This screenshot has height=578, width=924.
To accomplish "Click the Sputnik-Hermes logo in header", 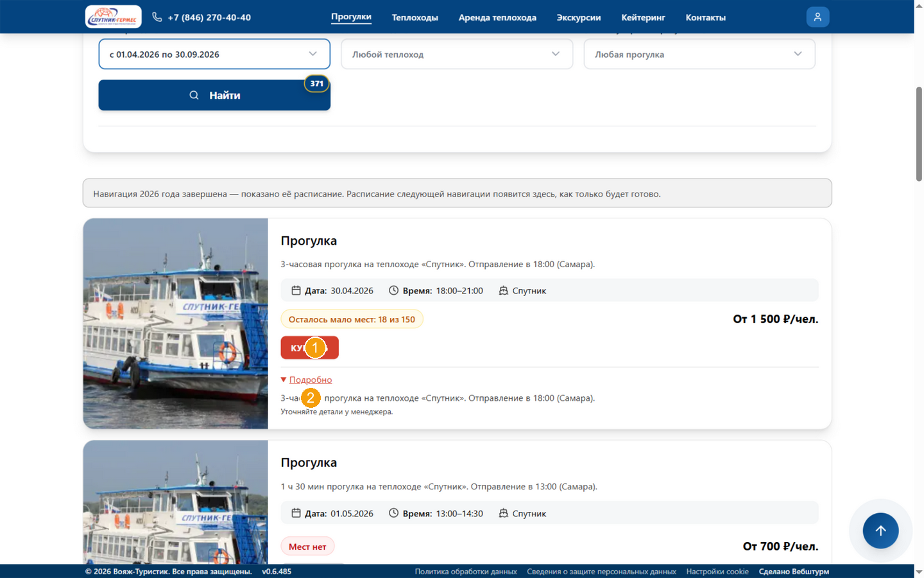I will [x=114, y=17].
